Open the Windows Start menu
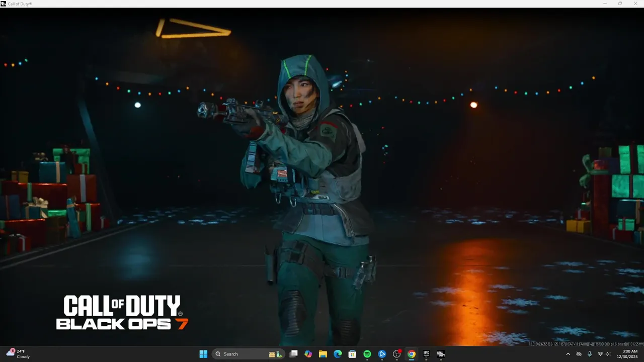The width and height of the screenshot is (644, 362). click(x=203, y=354)
